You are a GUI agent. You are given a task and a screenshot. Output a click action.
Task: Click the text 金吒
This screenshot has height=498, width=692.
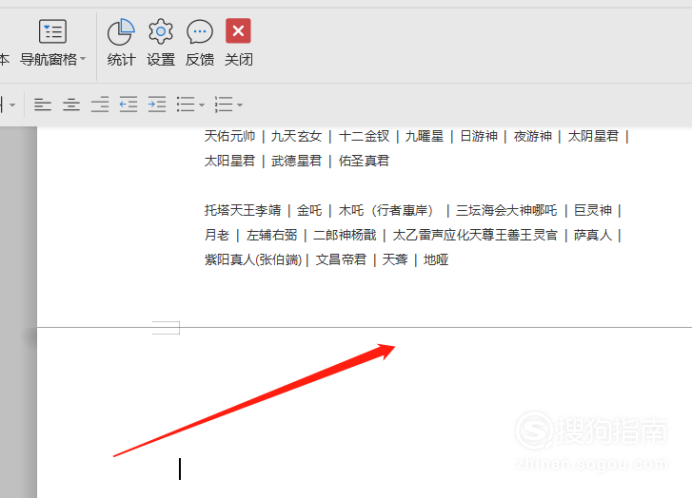(309, 210)
